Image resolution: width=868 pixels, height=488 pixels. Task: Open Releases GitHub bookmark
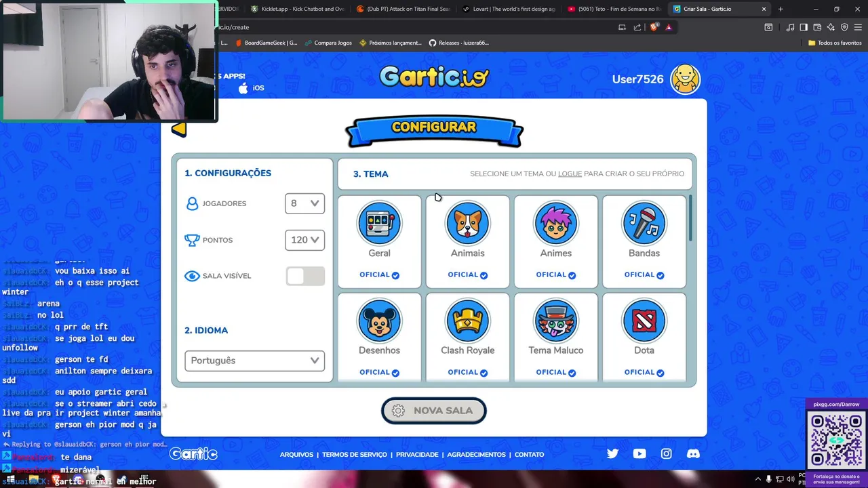pyautogui.click(x=459, y=43)
